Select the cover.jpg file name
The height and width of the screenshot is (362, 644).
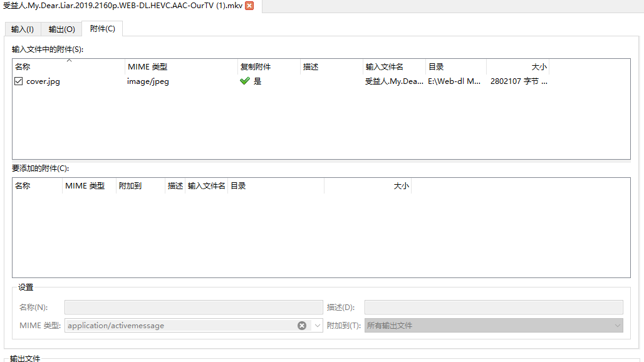coord(43,81)
